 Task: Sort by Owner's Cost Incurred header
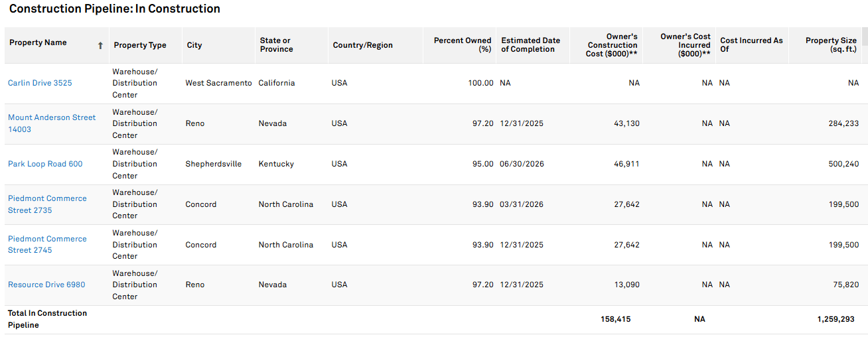685,45
